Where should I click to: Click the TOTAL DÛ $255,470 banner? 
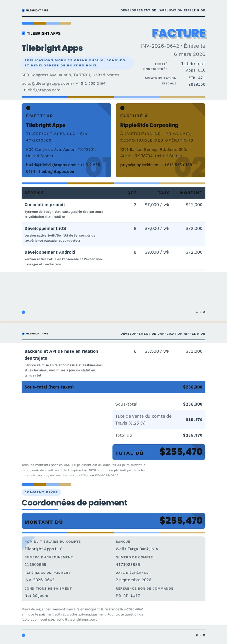coord(159,452)
